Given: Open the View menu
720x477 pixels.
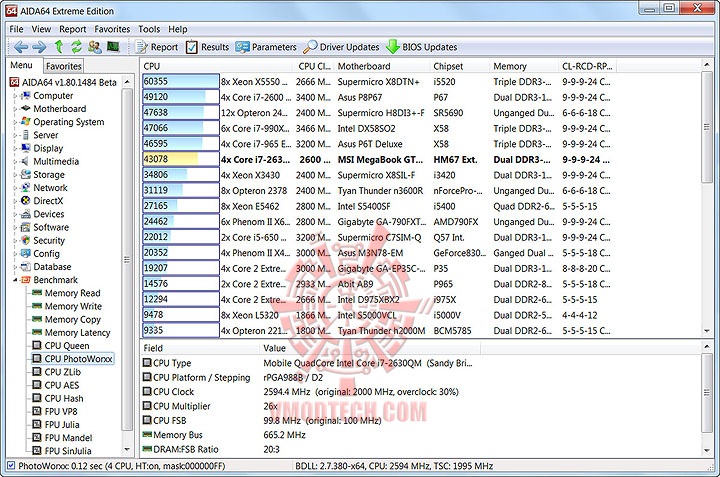Looking at the screenshot, I should click(41, 29).
